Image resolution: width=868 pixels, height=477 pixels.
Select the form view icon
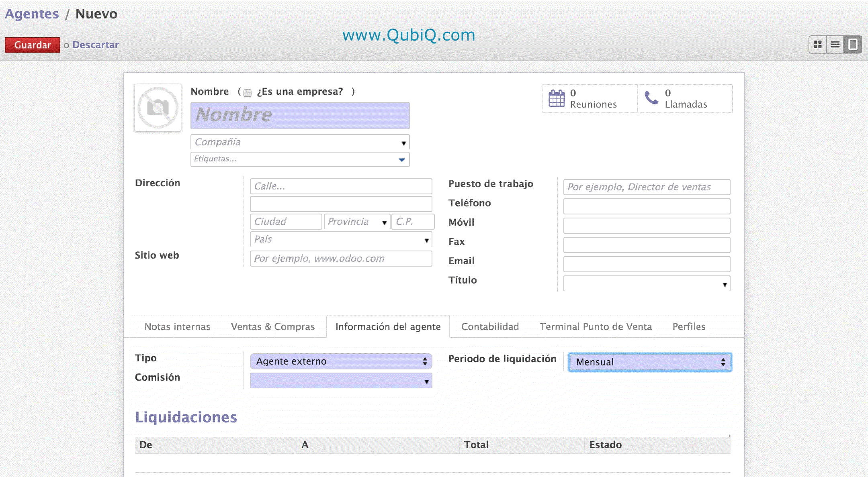coord(852,45)
